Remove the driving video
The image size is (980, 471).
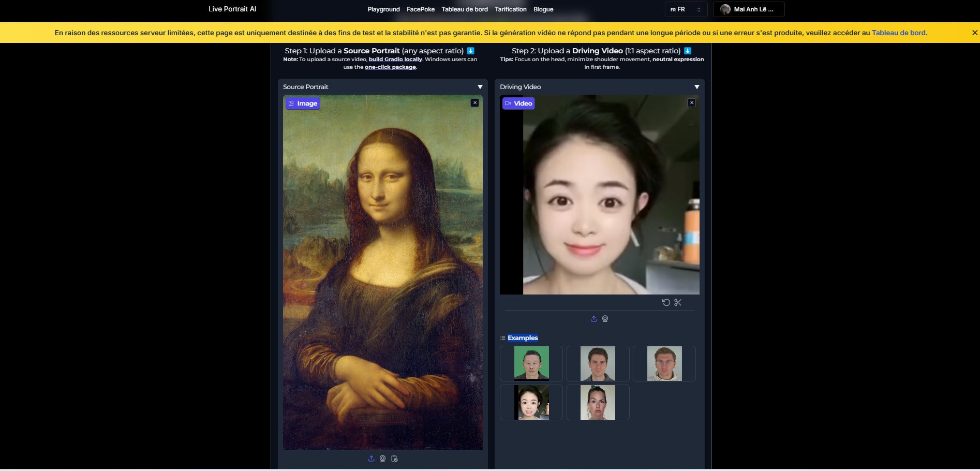pyautogui.click(x=691, y=103)
